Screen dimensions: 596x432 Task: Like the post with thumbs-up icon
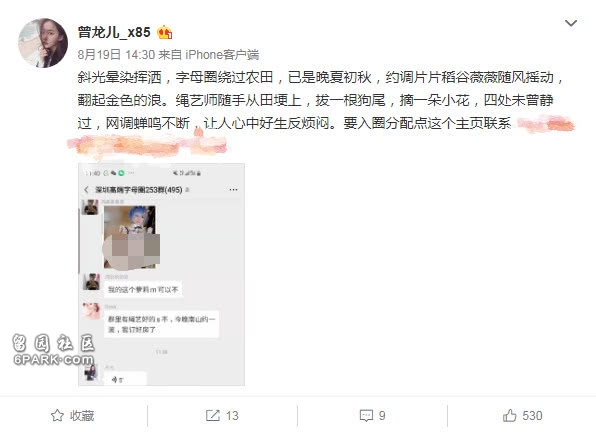pos(510,415)
